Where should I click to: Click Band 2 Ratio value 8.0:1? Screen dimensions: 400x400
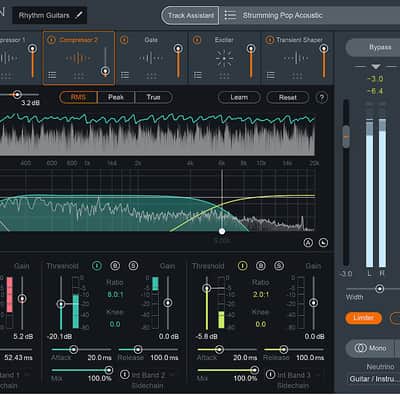point(115,295)
